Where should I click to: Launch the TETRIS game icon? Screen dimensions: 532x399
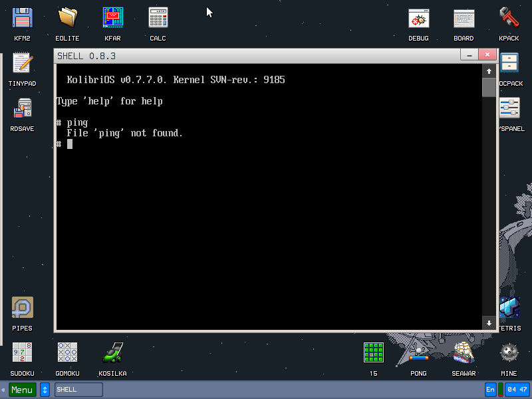coord(509,307)
